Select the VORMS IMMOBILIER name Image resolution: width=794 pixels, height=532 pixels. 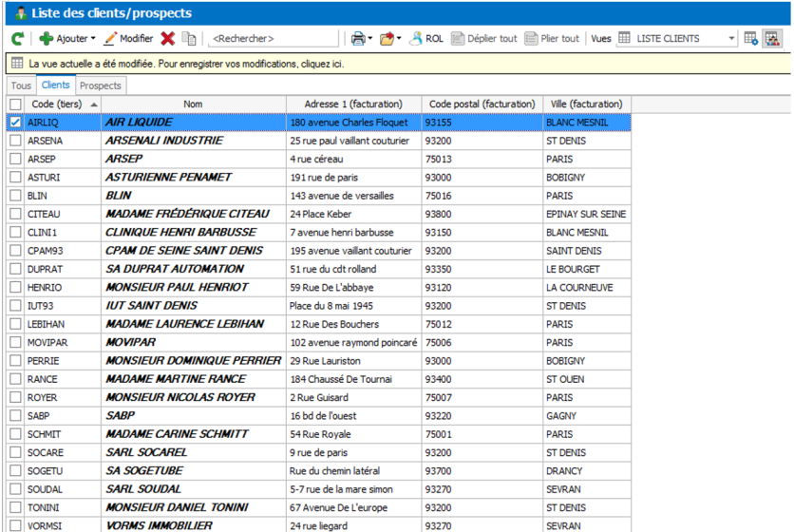pos(194,525)
